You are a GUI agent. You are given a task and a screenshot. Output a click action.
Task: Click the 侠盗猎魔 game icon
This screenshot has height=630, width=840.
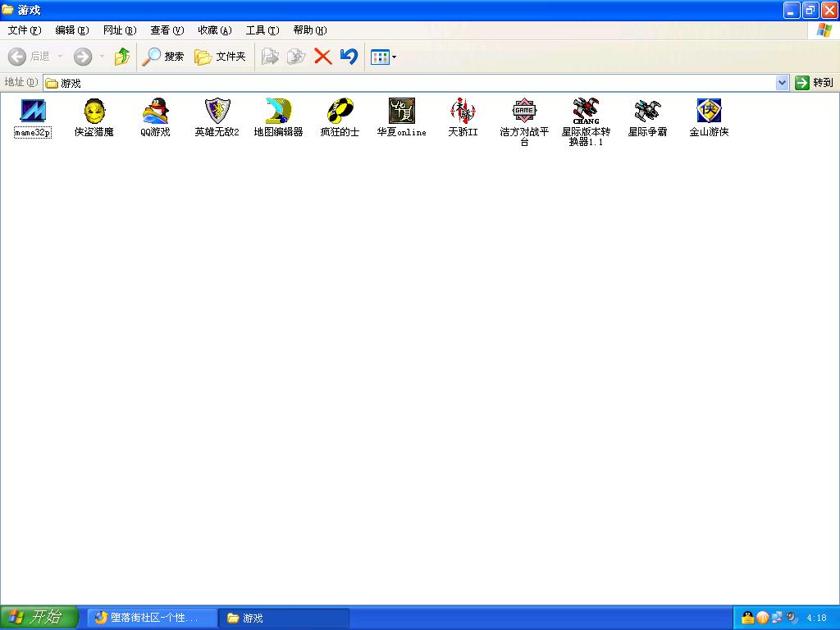94,112
